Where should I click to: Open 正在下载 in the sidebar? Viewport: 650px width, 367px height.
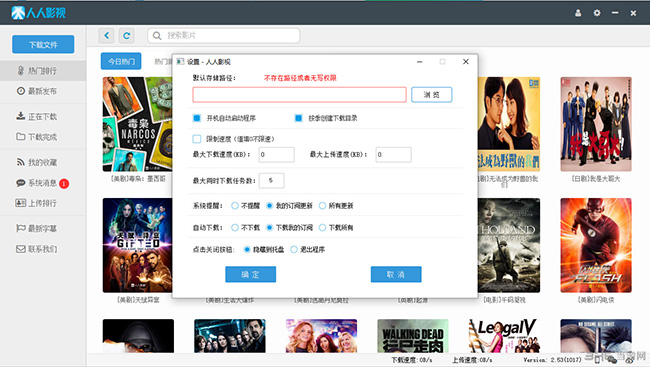(43, 117)
